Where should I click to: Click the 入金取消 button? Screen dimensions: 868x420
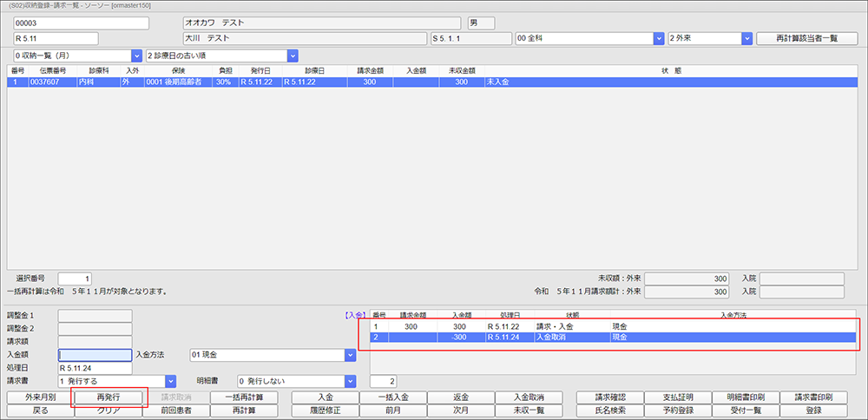click(529, 397)
